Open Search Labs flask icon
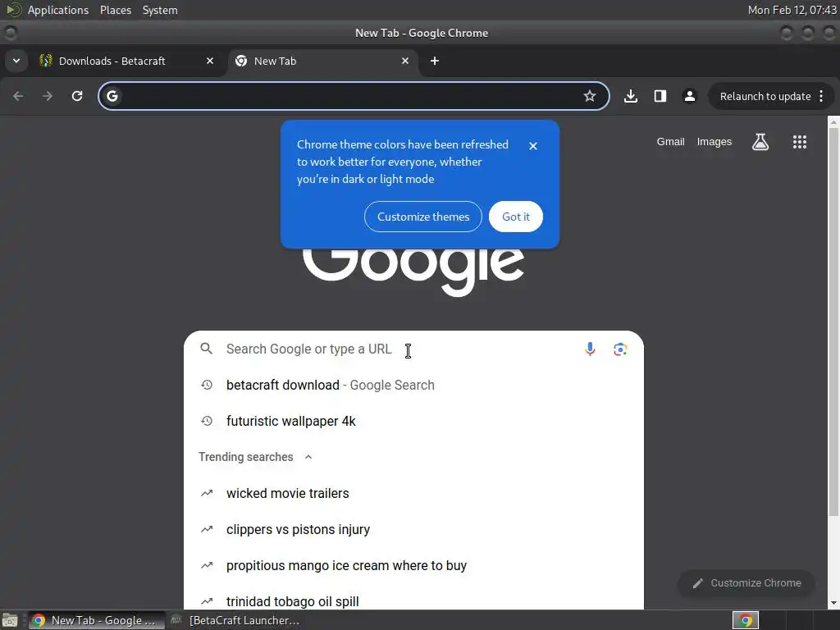Viewport: 840px width, 630px height. [760, 141]
